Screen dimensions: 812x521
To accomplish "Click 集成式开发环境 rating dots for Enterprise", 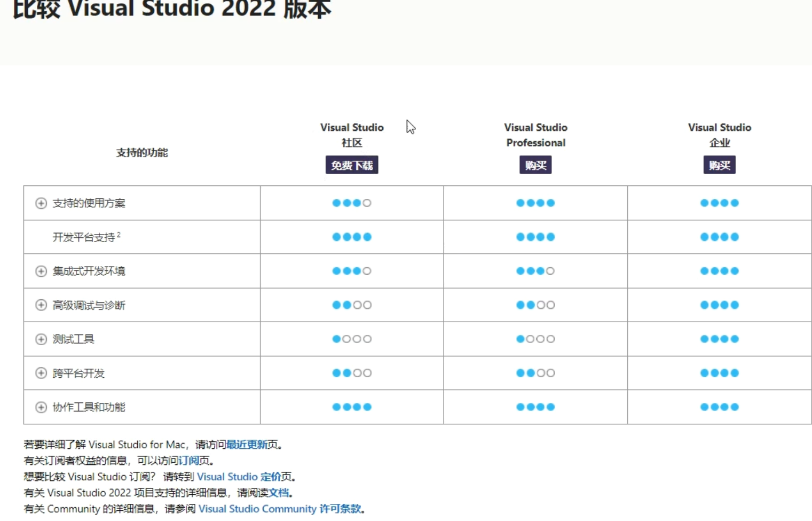I will tap(719, 271).
